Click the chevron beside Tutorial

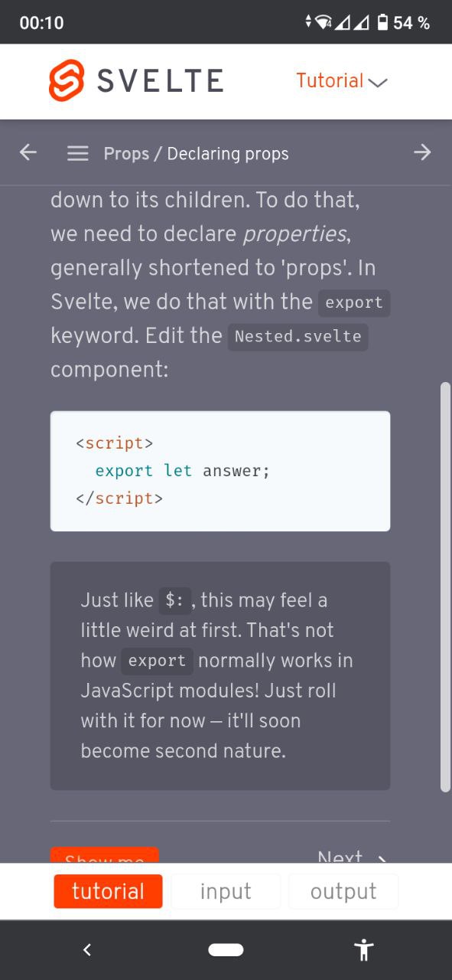(x=378, y=82)
